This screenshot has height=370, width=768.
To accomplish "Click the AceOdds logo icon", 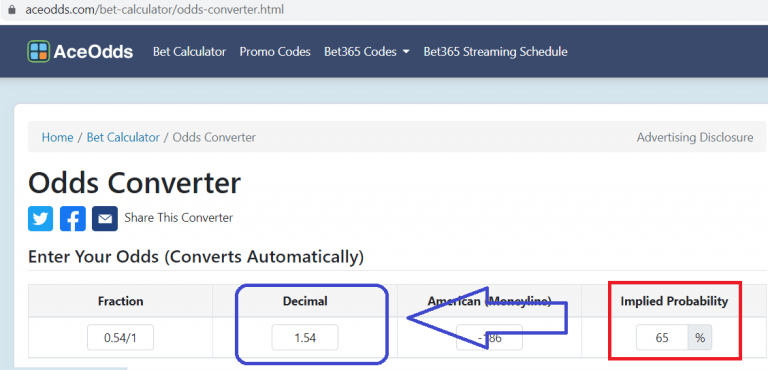I will [39, 51].
